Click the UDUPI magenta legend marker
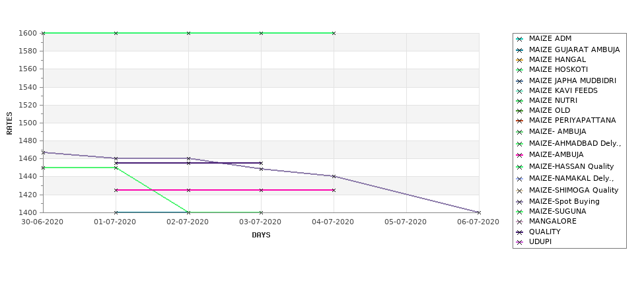Screen dimensions: 644x283 point(520,242)
